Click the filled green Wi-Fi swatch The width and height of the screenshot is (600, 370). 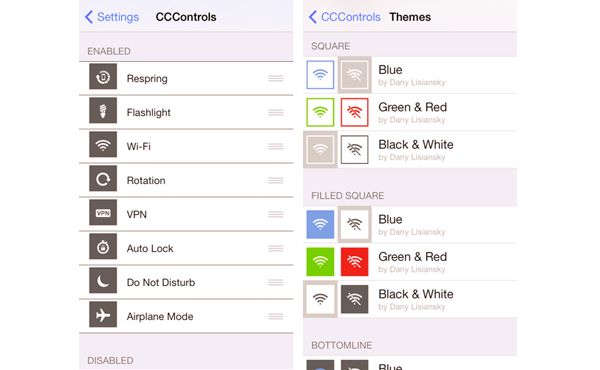pos(320,262)
